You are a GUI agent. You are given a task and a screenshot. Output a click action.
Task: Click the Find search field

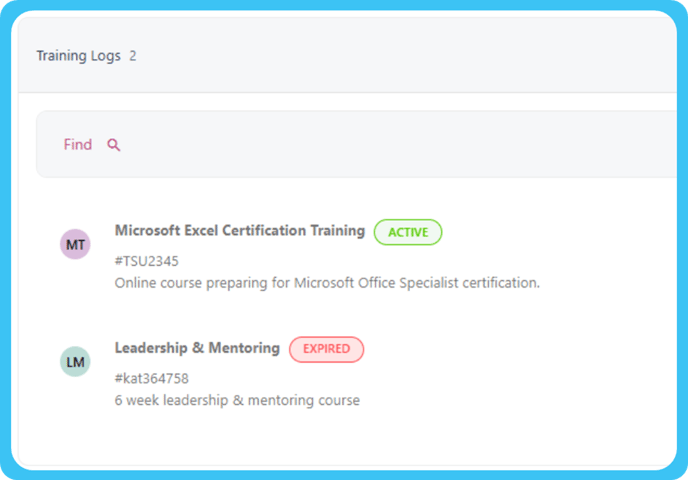356,144
